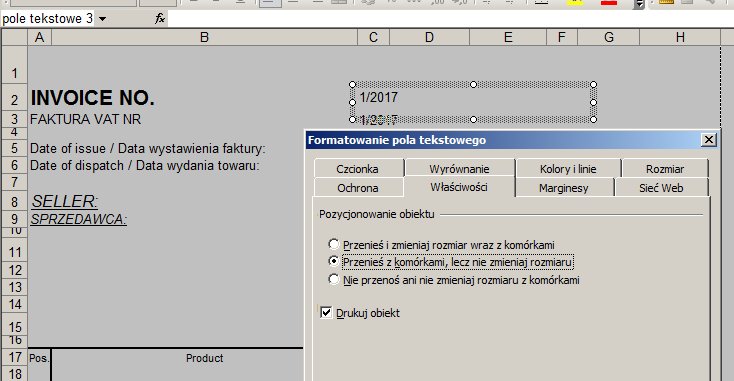Click the INVOICE NO. heading cell
Viewport: 734px width, 381px height.
click(93, 98)
